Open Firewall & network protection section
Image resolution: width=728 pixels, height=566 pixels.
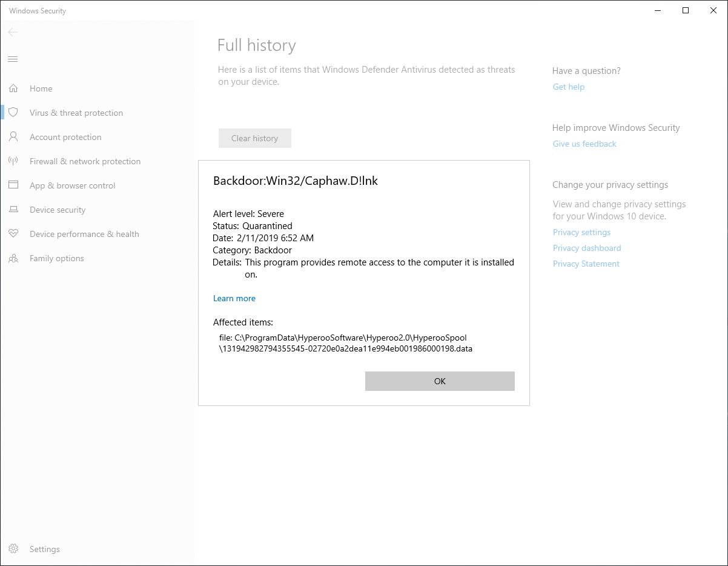tap(85, 161)
